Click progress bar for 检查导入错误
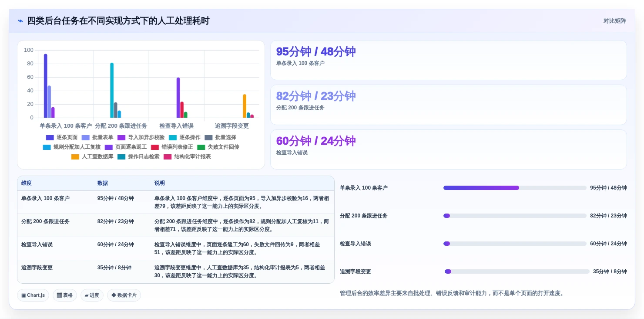The width and height of the screenshot is (644, 319). click(x=515, y=244)
